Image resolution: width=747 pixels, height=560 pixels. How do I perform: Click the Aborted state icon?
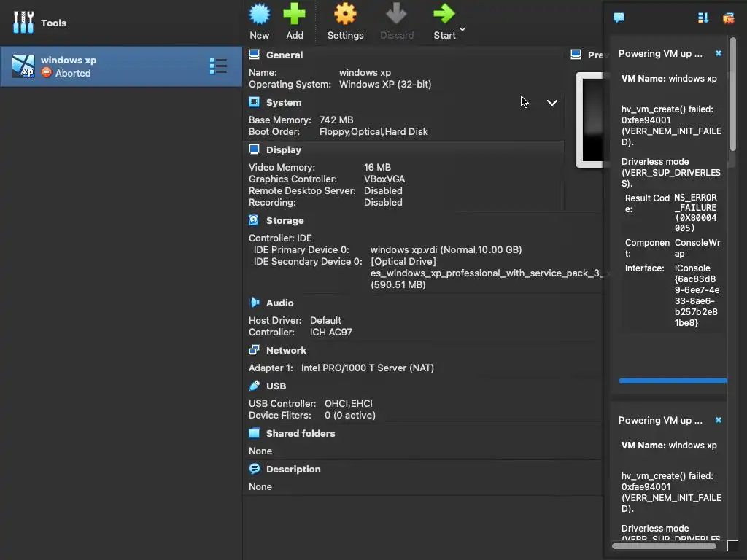pos(46,72)
